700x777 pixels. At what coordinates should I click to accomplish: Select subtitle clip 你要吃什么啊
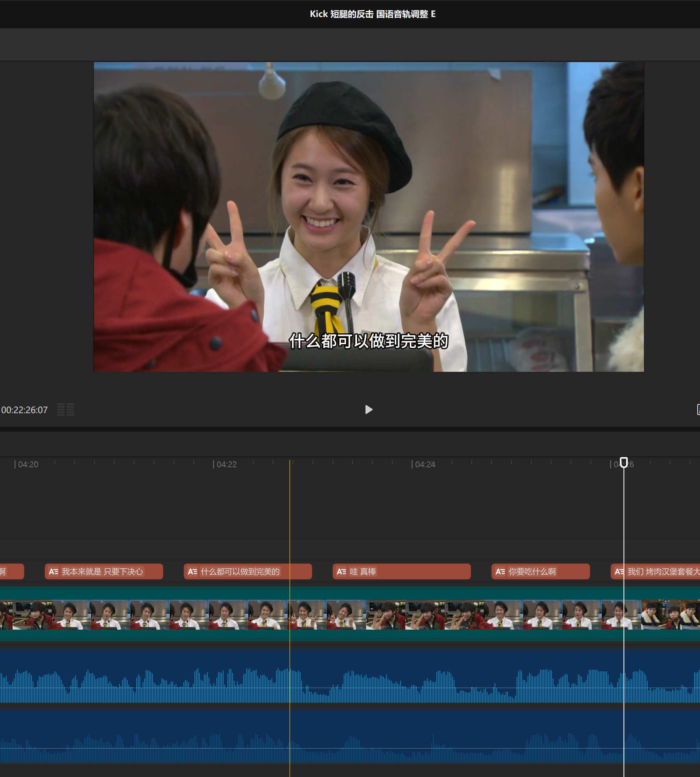coord(541,571)
